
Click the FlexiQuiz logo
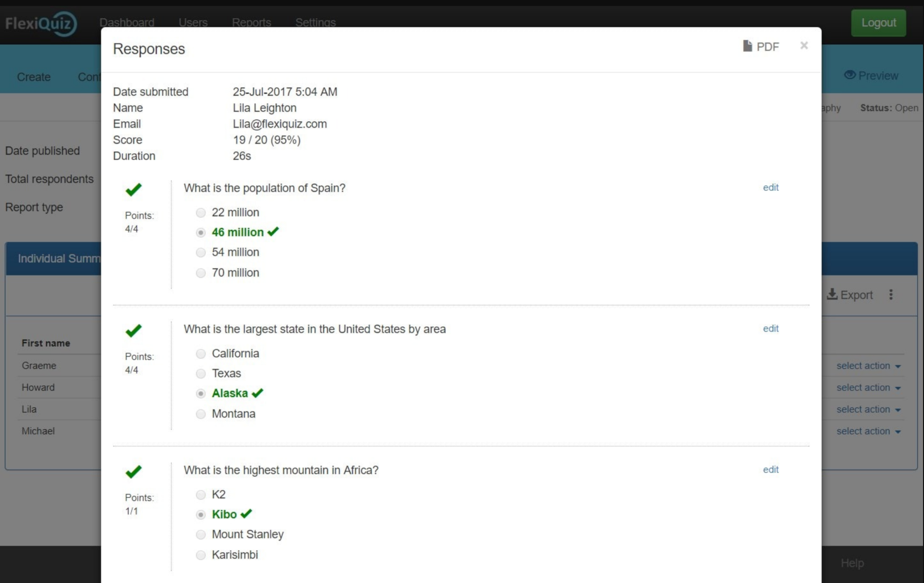[x=41, y=23]
